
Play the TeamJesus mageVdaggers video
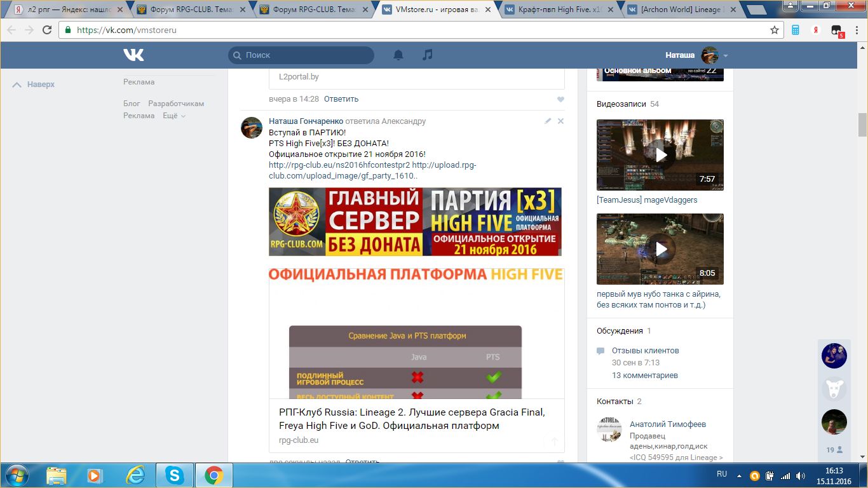[x=660, y=155]
